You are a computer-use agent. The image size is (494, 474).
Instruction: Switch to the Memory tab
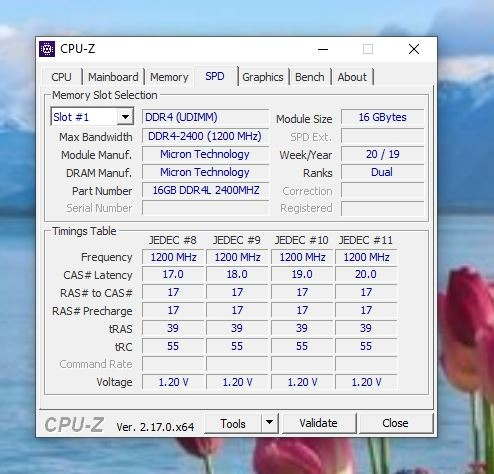click(169, 77)
